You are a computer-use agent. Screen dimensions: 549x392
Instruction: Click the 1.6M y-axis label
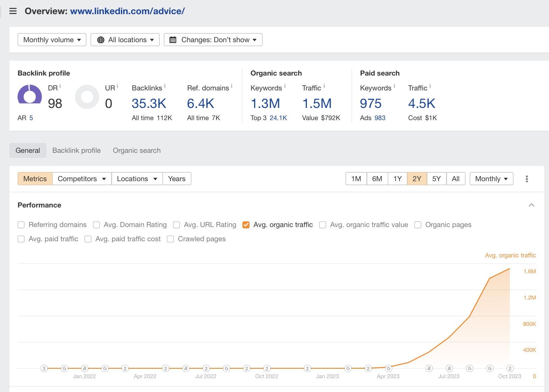530,271
